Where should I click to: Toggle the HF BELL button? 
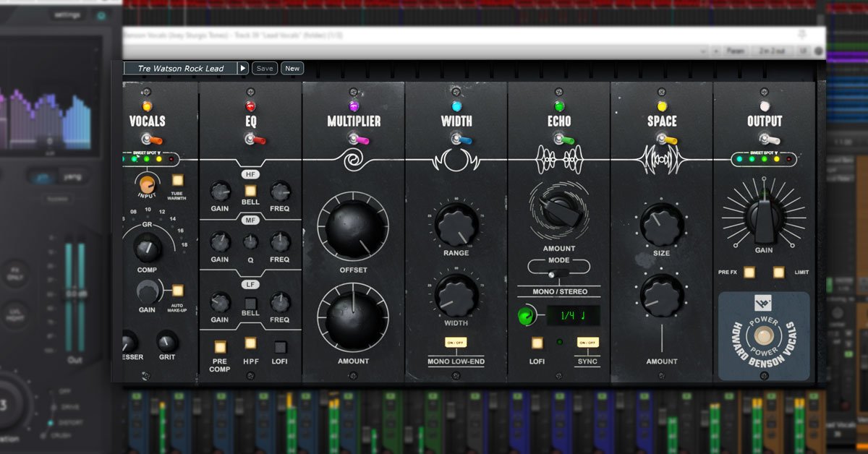coord(250,191)
